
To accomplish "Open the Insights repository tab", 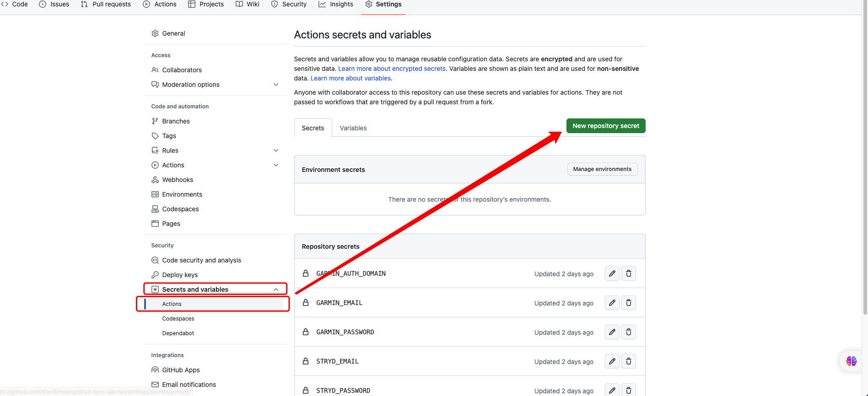I will tap(336, 4).
